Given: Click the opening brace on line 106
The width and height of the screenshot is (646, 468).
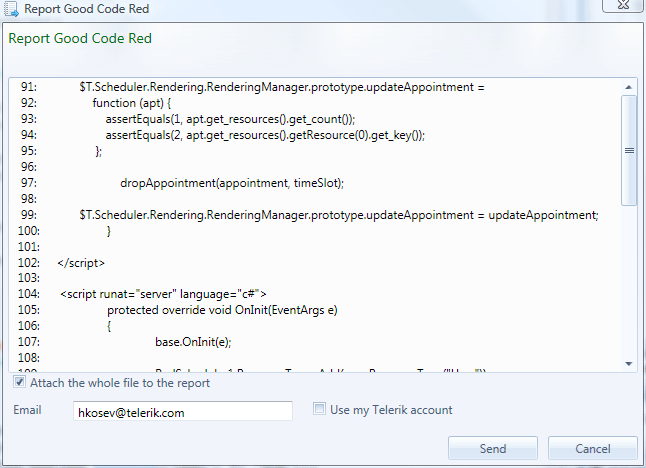Looking at the screenshot, I should [x=109, y=326].
